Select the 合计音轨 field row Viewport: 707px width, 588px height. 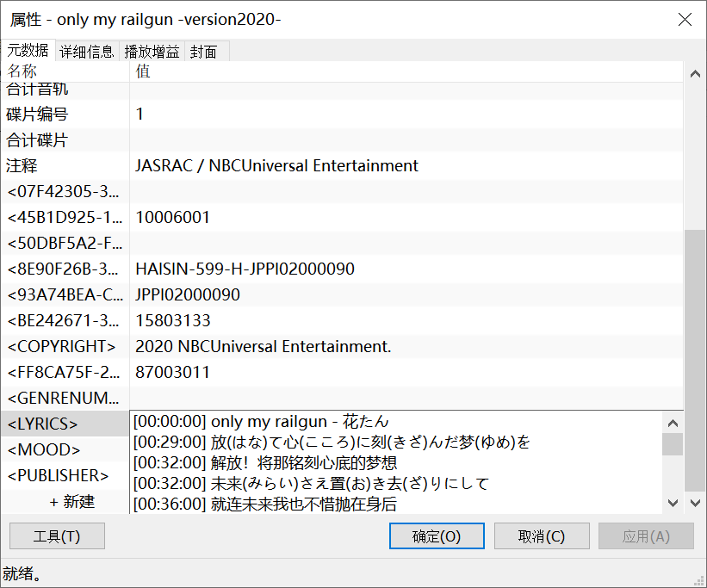pos(342,90)
